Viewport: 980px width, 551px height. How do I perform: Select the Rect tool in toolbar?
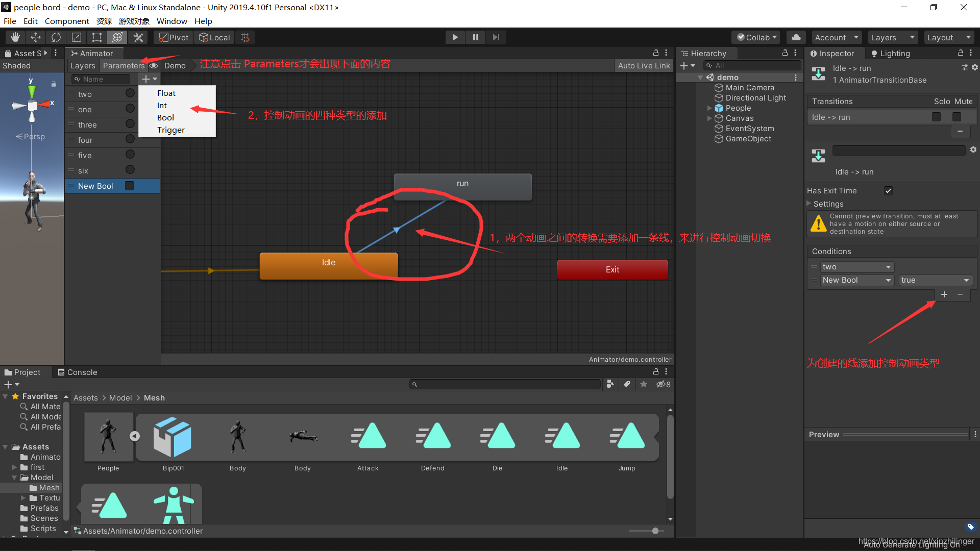pyautogui.click(x=97, y=37)
